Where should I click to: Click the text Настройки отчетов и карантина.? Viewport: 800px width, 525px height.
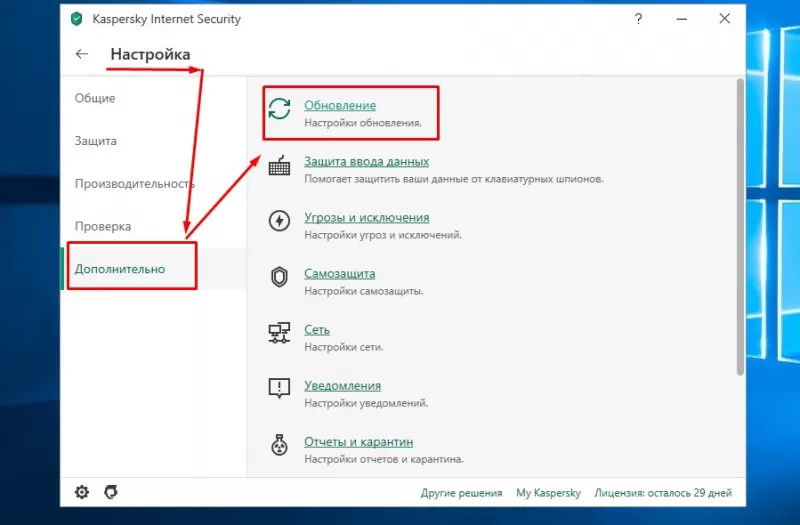coord(384,459)
